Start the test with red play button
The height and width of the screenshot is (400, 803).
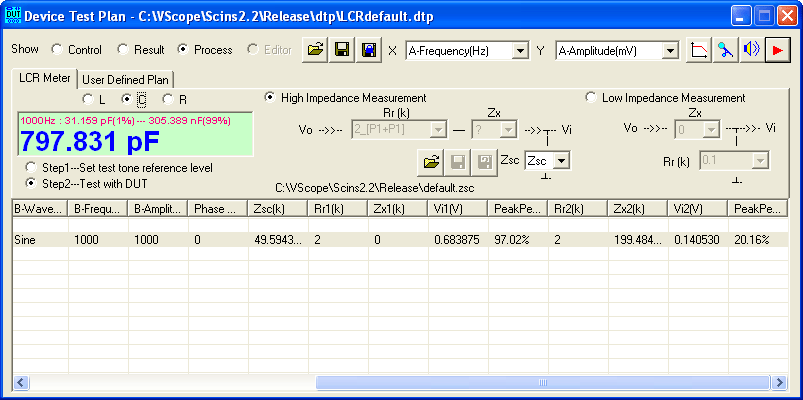coord(777,50)
